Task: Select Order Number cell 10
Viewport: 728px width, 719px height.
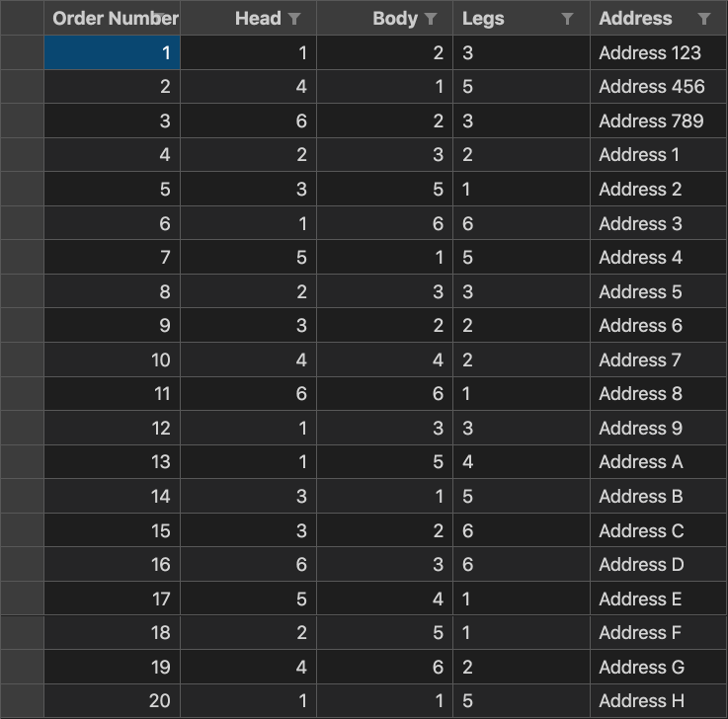Action: (x=113, y=359)
